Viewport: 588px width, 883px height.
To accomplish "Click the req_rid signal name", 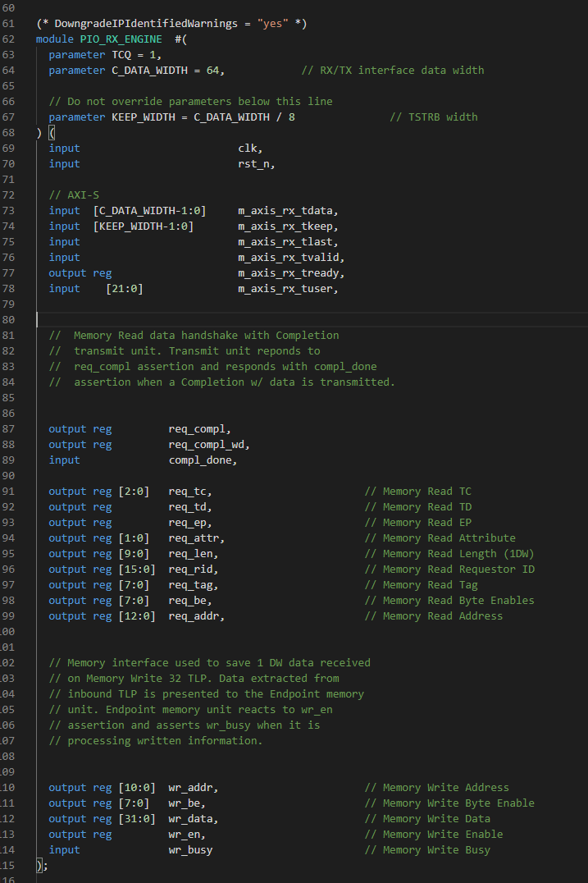I will point(191,570).
